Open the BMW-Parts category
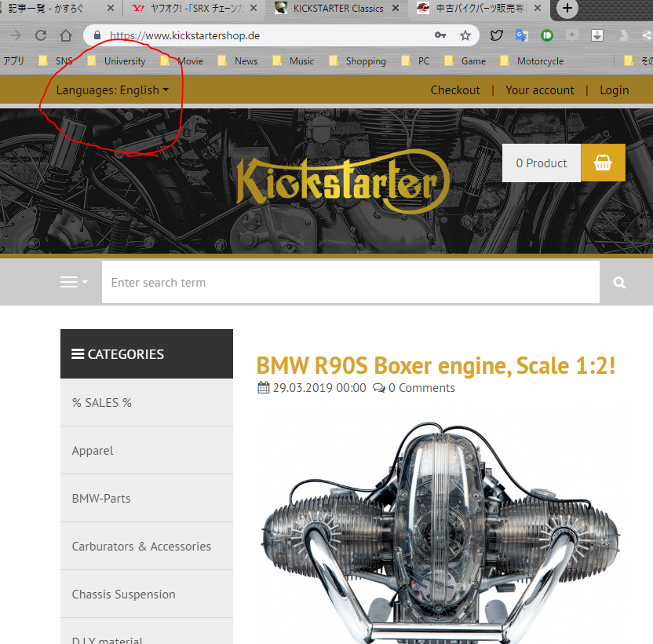653x644 pixels. tap(147, 499)
